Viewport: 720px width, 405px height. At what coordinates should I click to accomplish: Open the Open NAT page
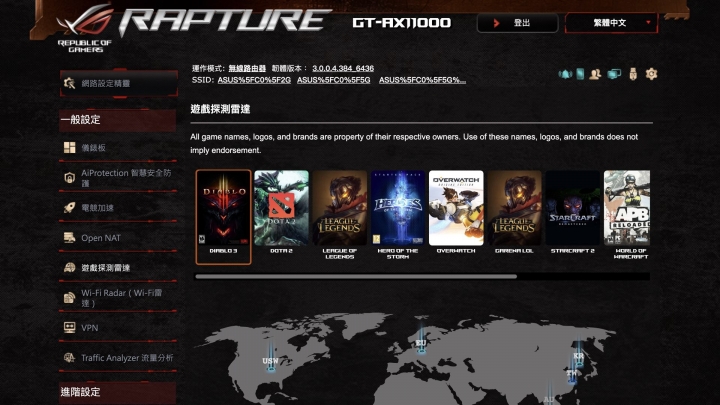[x=118, y=238]
